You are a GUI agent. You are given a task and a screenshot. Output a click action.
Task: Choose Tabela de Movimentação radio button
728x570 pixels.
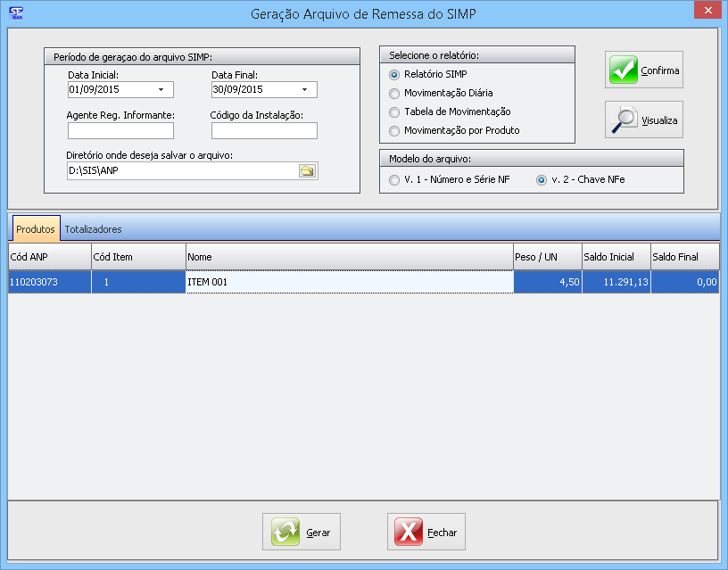point(395,112)
